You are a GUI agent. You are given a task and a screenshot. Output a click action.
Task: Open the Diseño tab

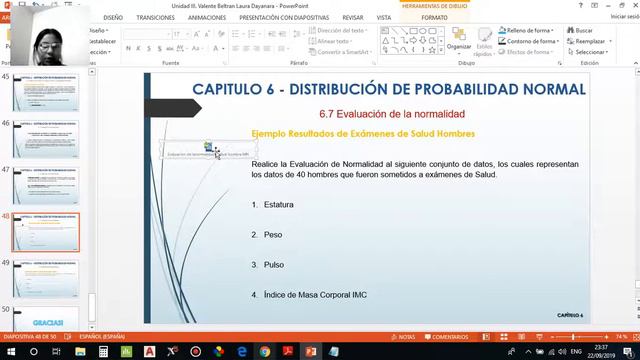[x=113, y=18]
